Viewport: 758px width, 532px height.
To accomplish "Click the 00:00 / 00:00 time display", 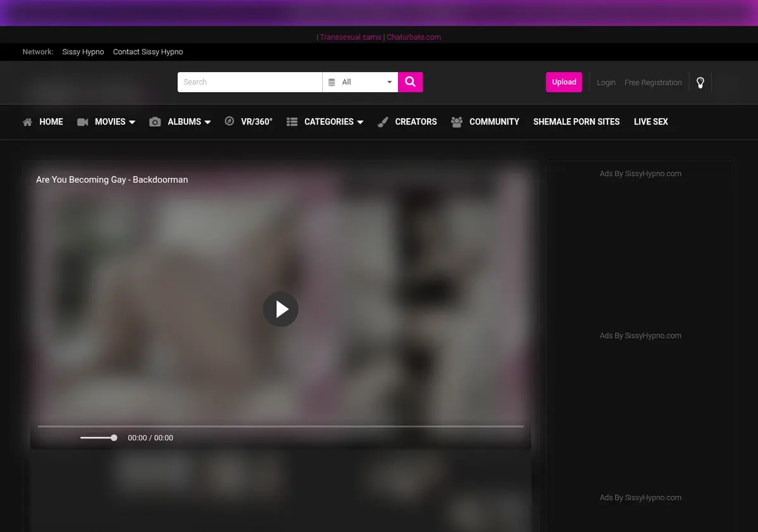I will (x=150, y=438).
